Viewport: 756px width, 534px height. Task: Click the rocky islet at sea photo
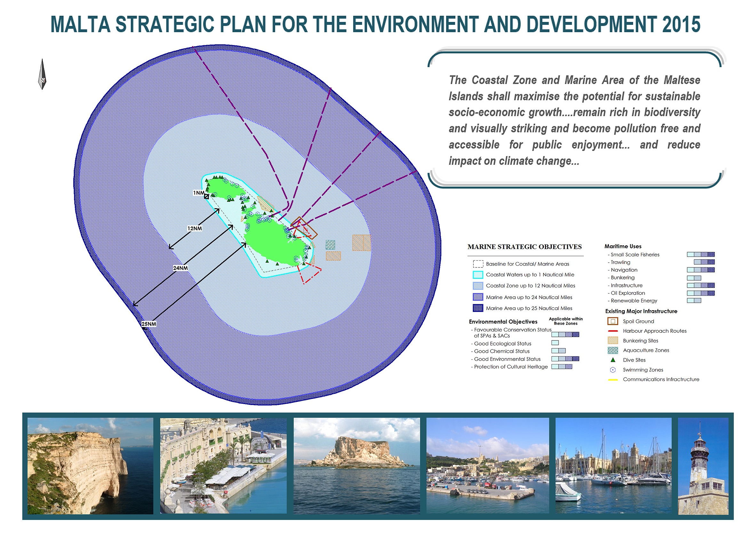pyautogui.click(x=357, y=466)
